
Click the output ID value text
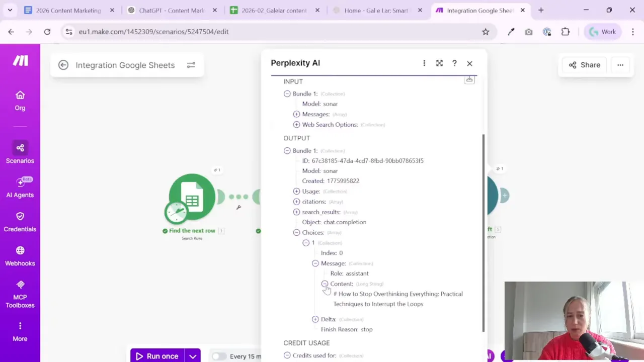[368, 161]
